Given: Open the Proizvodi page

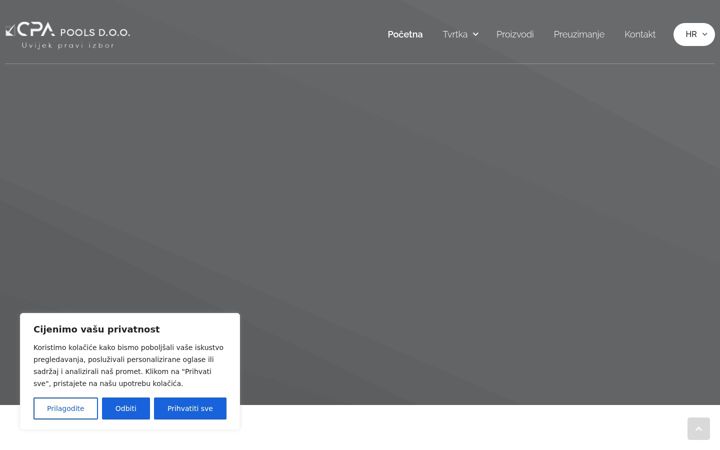Looking at the screenshot, I should (515, 34).
